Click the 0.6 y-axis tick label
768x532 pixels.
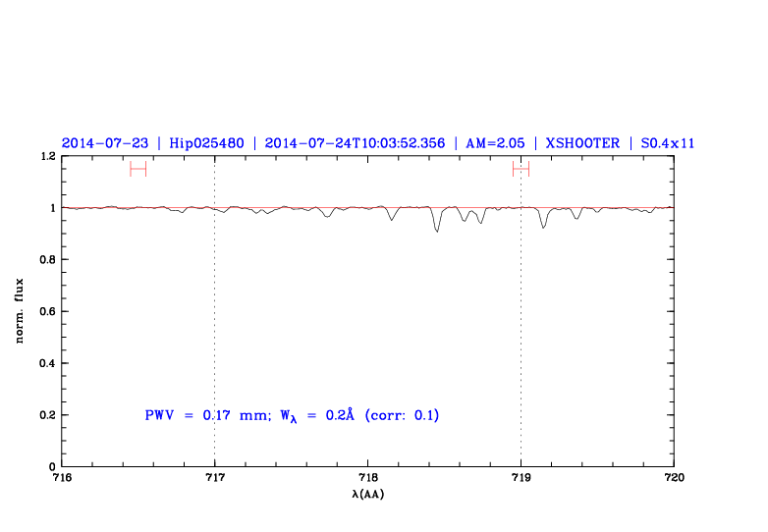(x=46, y=312)
